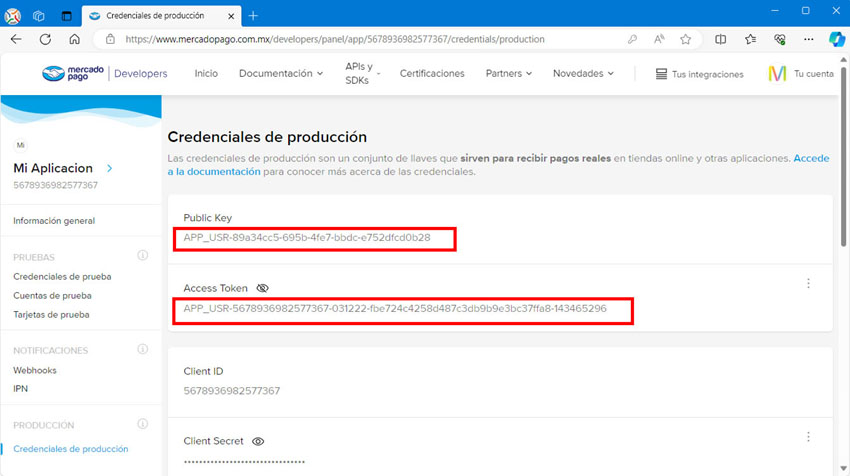850x476 pixels.
Task: Click the Access Token value text
Action: click(x=395, y=308)
